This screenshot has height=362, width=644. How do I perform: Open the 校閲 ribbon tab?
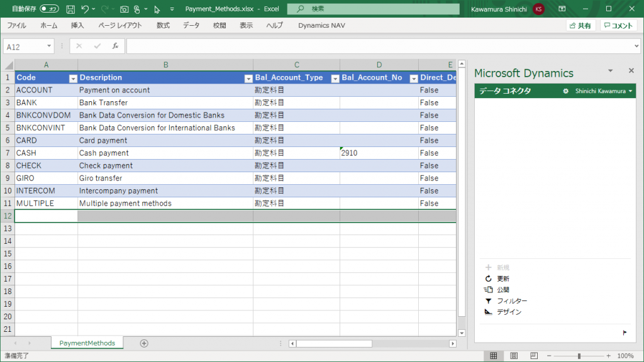pyautogui.click(x=219, y=25)
